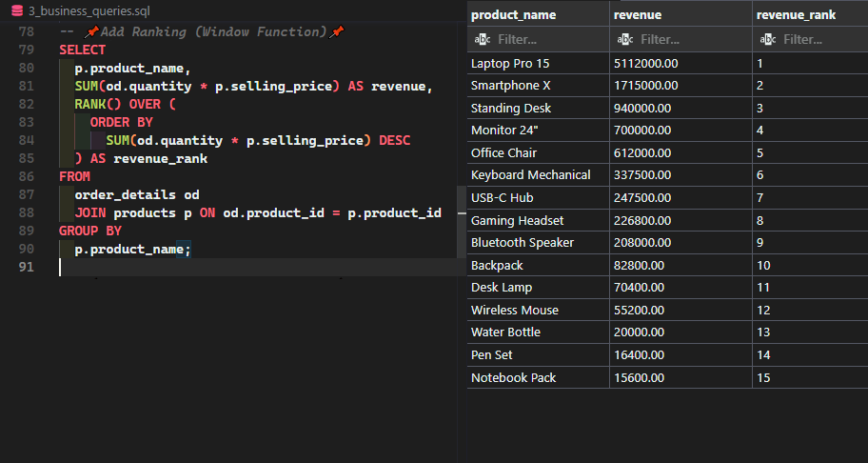The height and width of the screenshot is (463, 868).
Task: Click revenue_rank cell for Backpack
Action: (x=810, y=265)
